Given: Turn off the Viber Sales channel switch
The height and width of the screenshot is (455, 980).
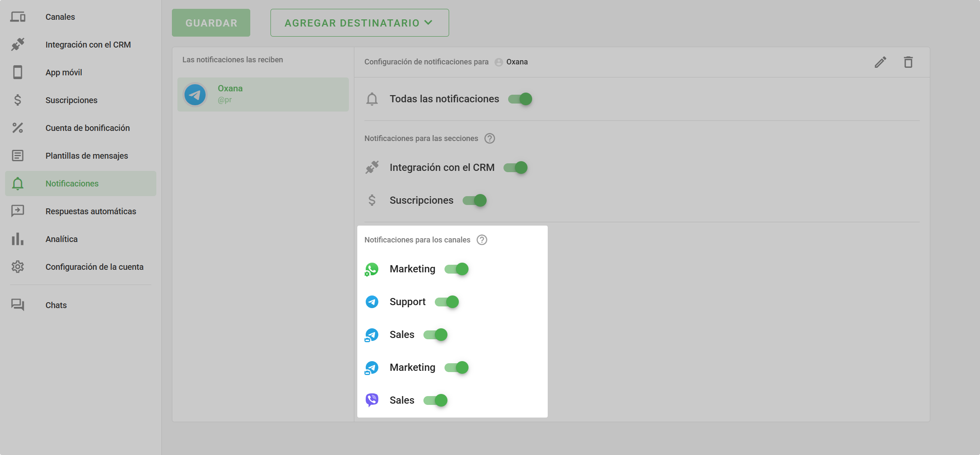Looking at the screenshot, I should click(435, 400).
